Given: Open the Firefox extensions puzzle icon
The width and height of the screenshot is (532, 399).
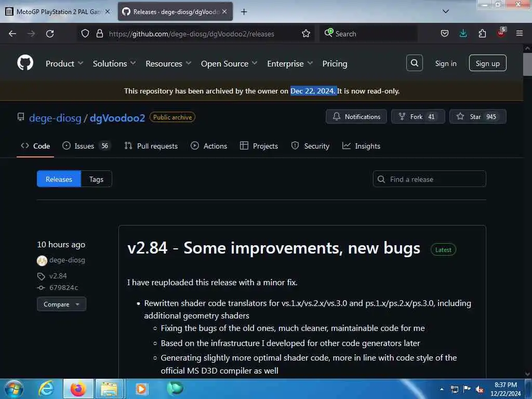Looking at the screenshot, I should point(482,33).
